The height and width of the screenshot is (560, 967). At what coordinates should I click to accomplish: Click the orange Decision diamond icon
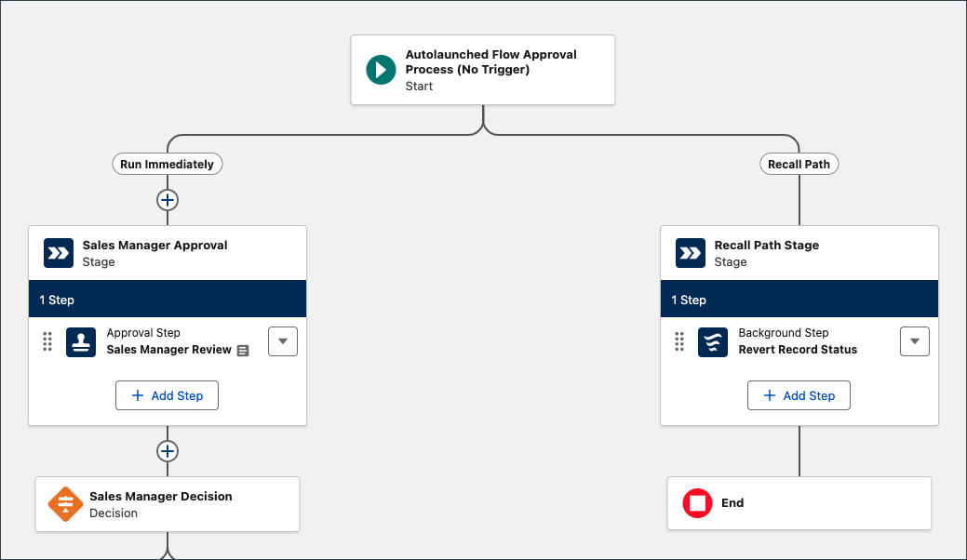[65, 504]
